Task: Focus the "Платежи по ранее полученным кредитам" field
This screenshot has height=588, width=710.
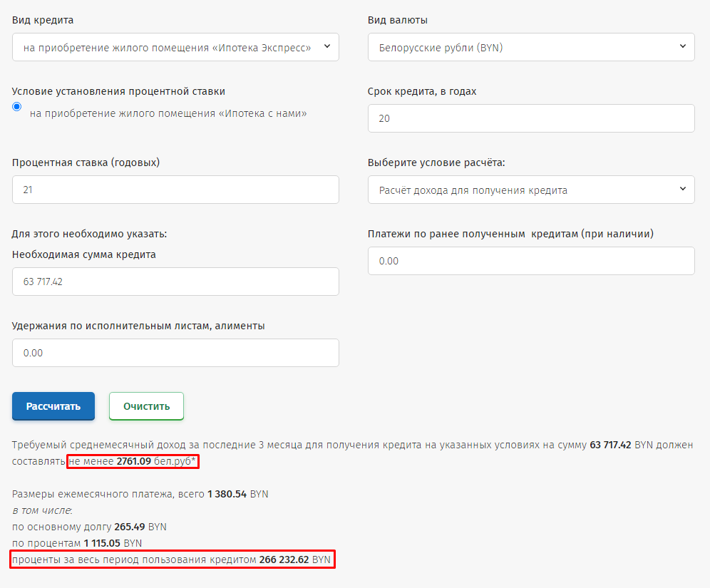Action: click(x=530, y=261)
